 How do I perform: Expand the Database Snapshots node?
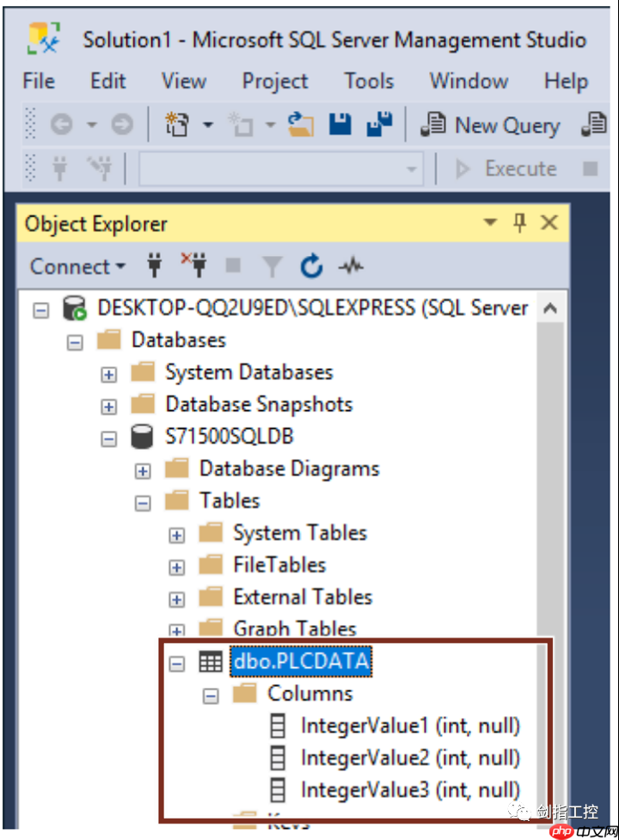(108, 407)
